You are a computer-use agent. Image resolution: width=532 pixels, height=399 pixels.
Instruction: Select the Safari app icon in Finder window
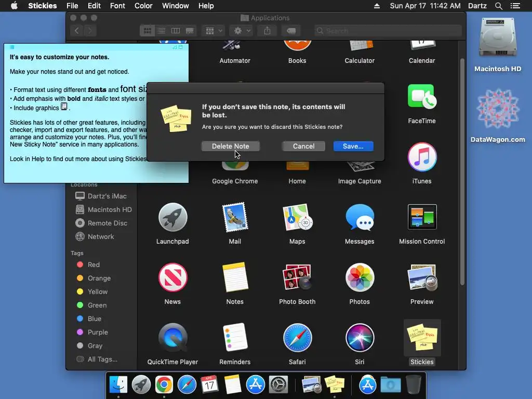click(297, 338)
